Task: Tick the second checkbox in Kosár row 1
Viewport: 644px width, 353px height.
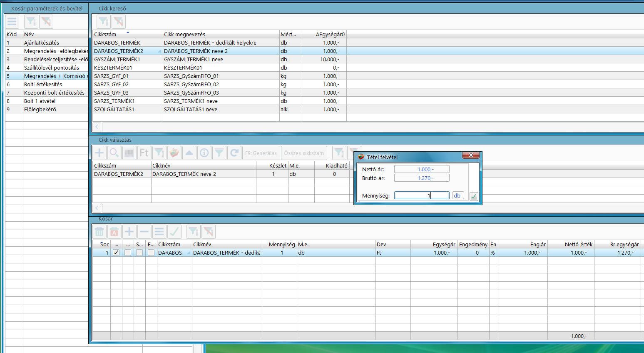Action: pos(128,253)
